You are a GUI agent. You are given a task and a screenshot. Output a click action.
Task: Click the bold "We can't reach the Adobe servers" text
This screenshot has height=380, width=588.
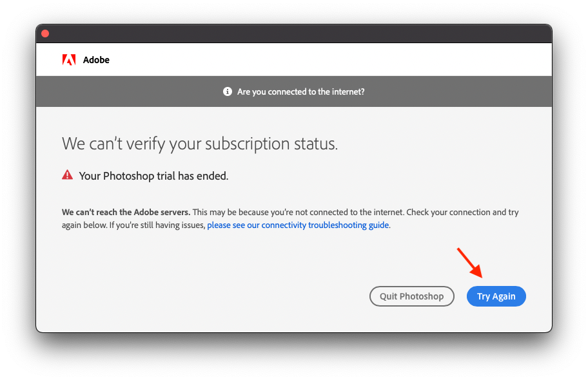(126, 212)
